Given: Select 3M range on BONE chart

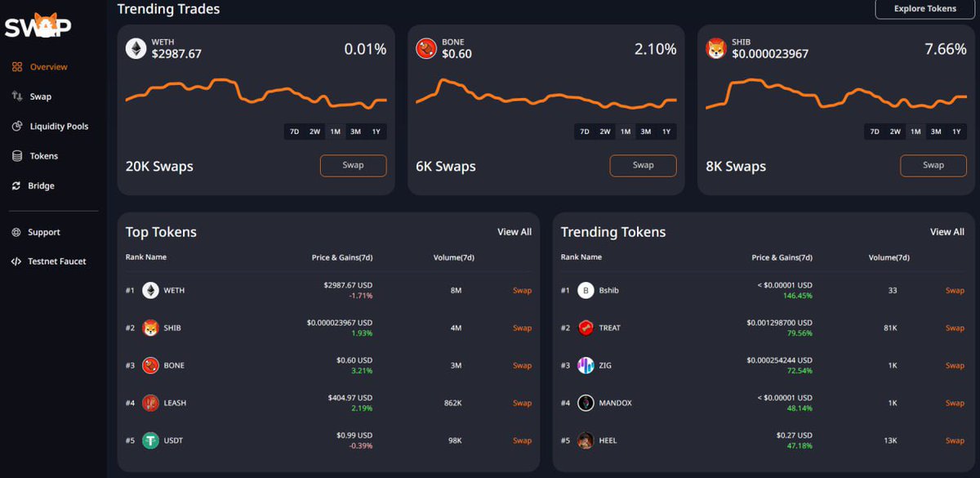Looking at the screenshot, I should tap(646, 132).
